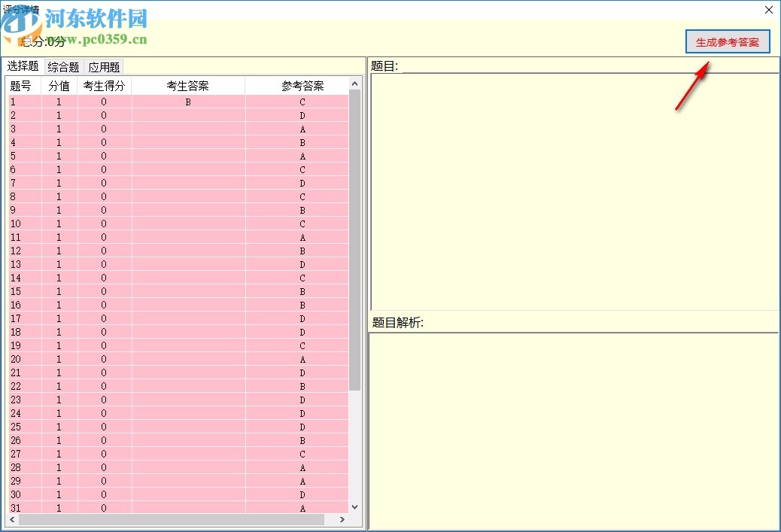This screenshot has width=781, height=532.
Task: Click the 生成参考答案 button
Action: pyautogui.click(x=728, y=42)
